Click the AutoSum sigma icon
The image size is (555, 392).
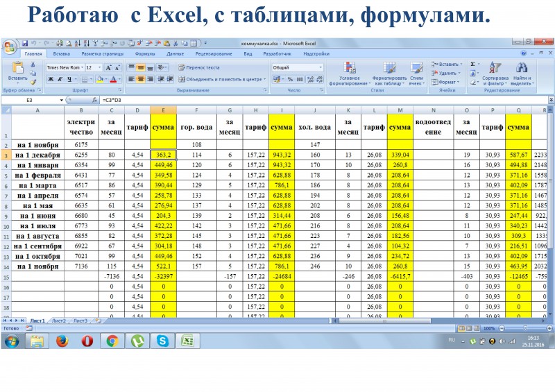[x=472, y=64]
